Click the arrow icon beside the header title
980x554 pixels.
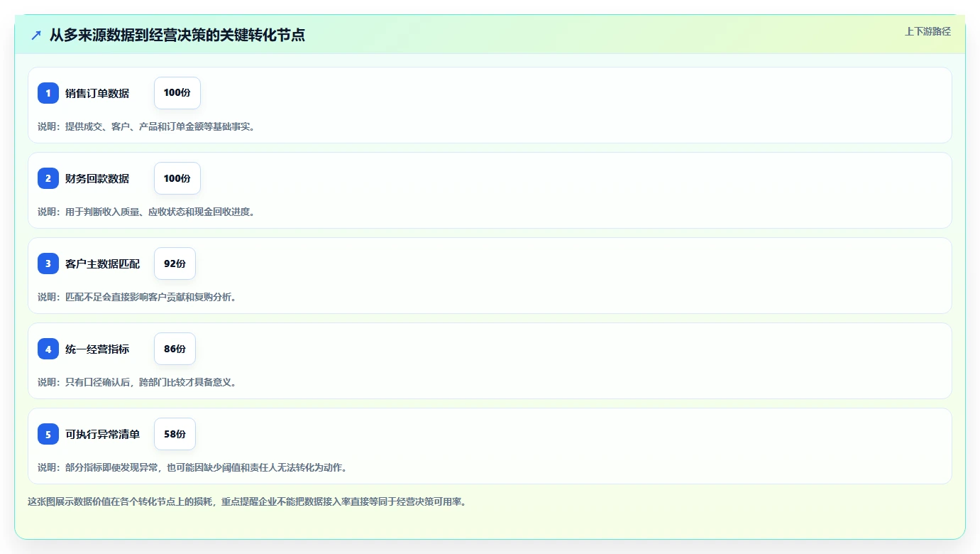click(x=36, y=35)
